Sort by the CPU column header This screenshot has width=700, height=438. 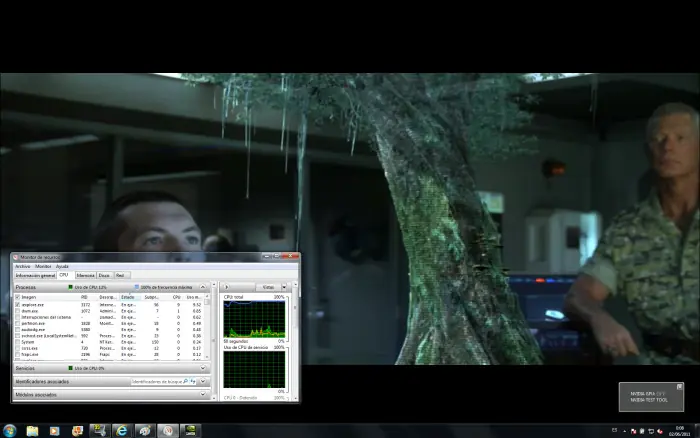(174, 297)
